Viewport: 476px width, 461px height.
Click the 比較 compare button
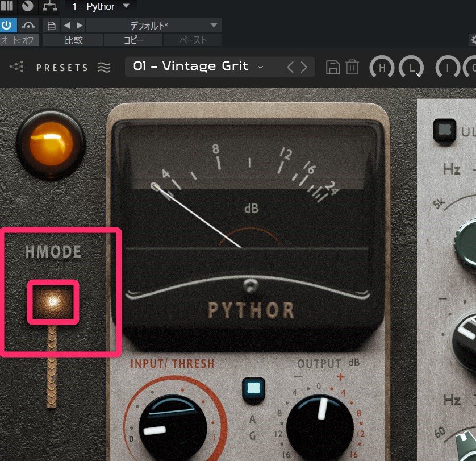coord(73,40)
